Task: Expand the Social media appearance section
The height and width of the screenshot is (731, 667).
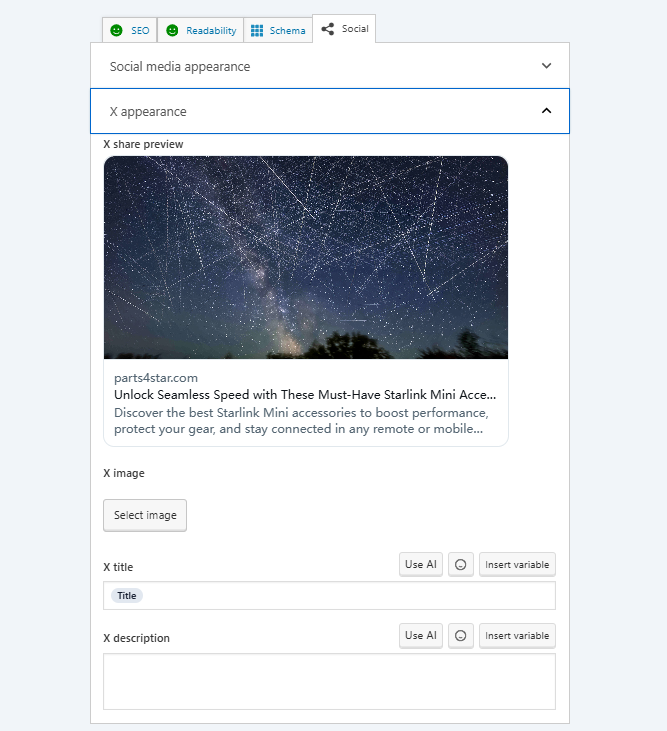Action: pyautogui.click(x=329, y=66)
